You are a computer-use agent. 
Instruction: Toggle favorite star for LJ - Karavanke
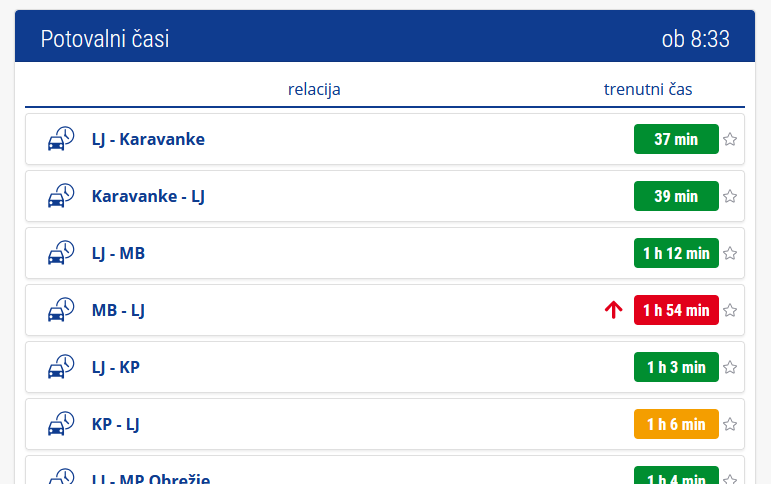coord(730,139)
